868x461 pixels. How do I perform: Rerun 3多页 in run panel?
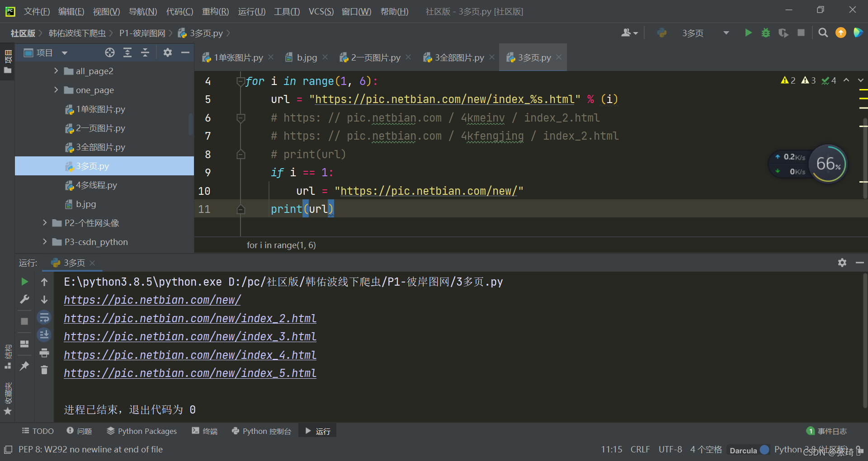24,282
